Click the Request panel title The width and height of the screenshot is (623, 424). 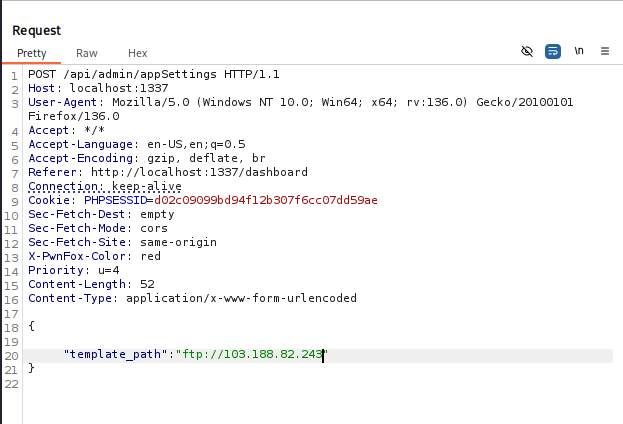coord(37,31)
